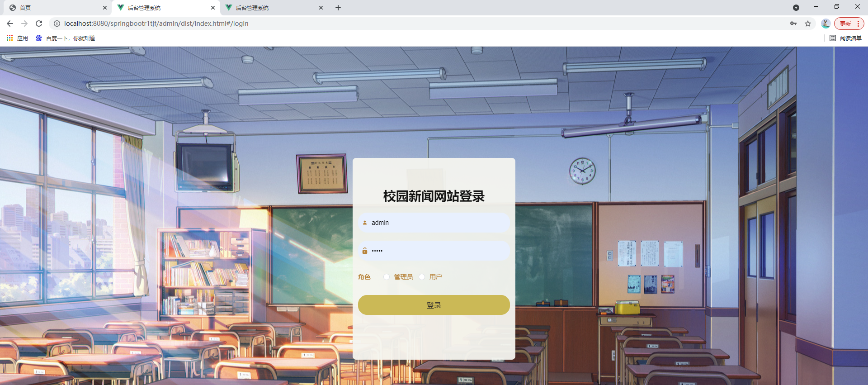
Task: Click the site info icon in address bar
Action: (x=57, y=24)
